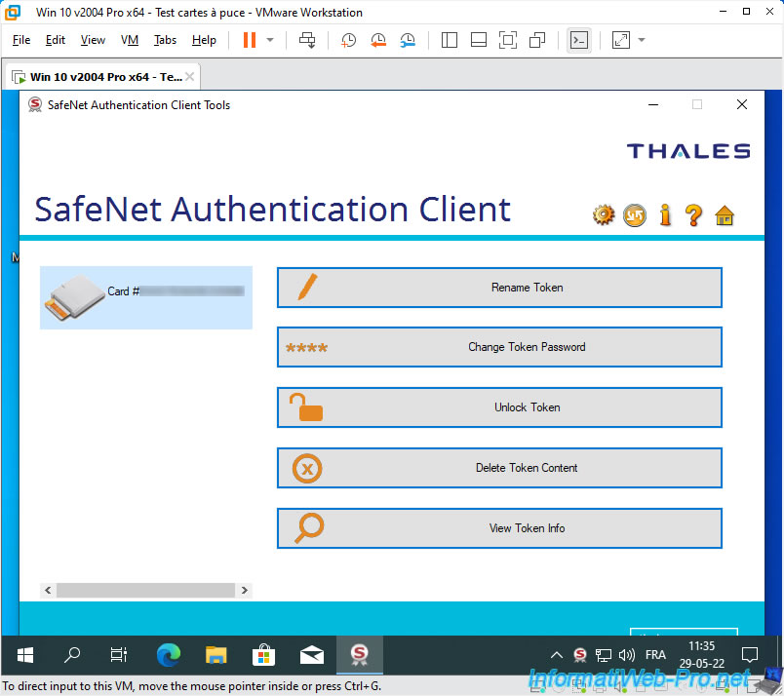Click the Unlock Token button

click(499, 407)
